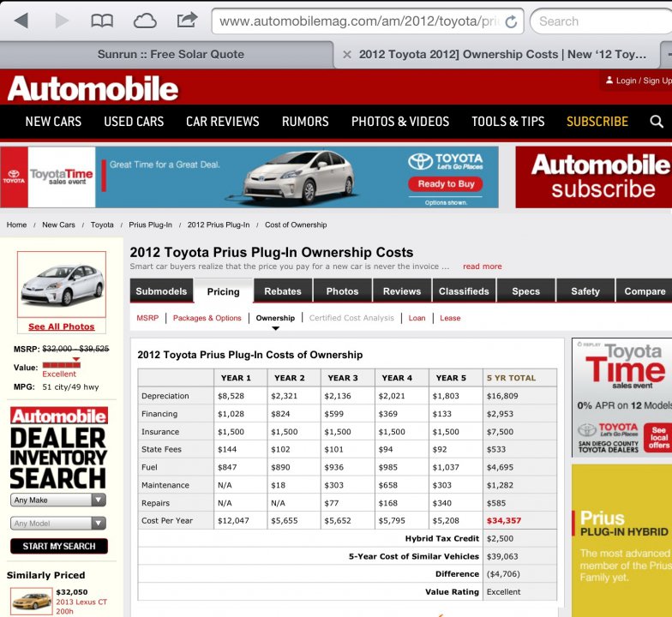
Task: Click the read more link
Action: tap(482, 266)
